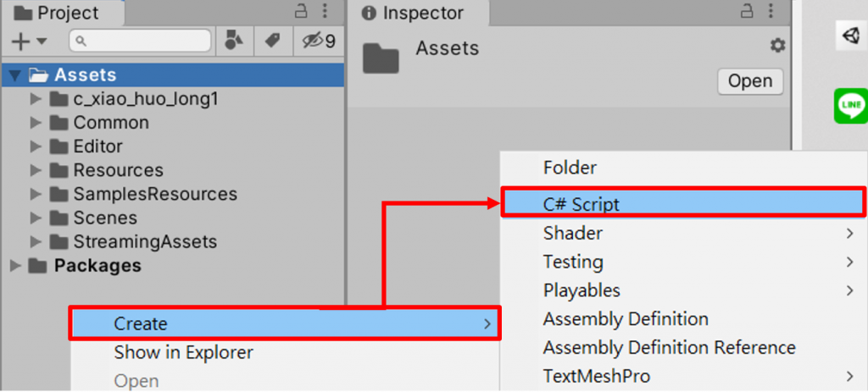Open the Inspector panel three-dot options menu
Screen dimensions: 868x392
[x=772, y=12]
